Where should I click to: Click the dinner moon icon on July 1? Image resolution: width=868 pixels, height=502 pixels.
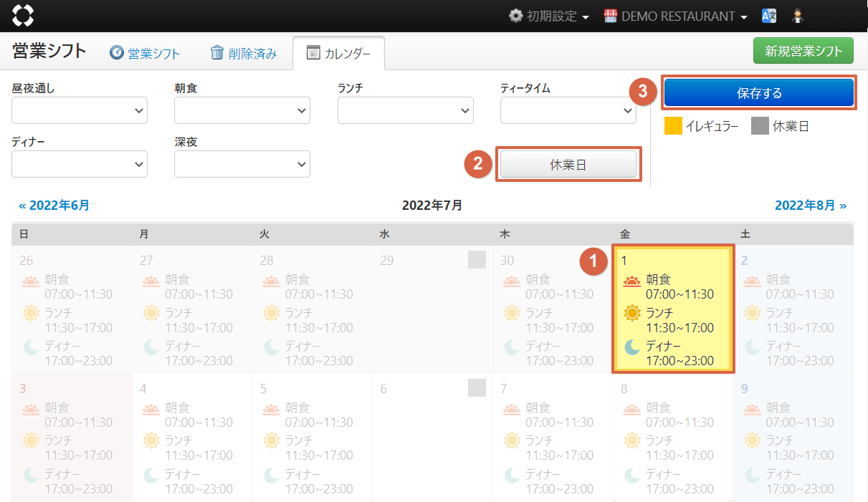point(631,347)
